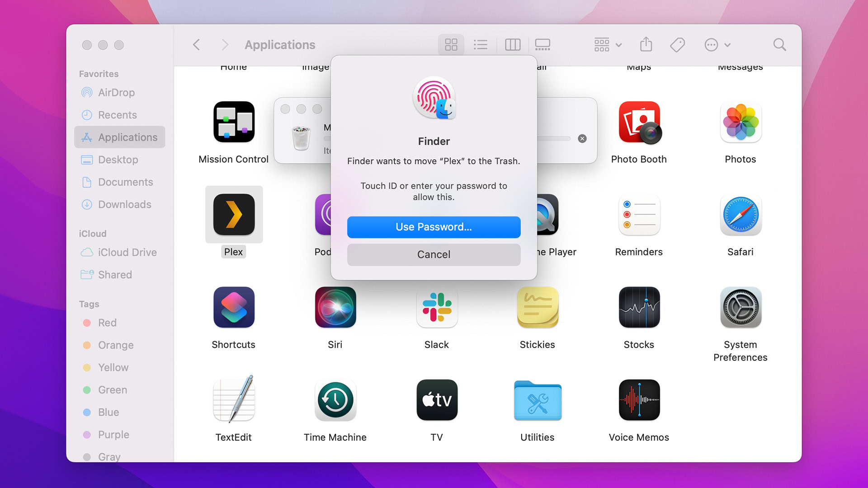868x488 pixels.
Task: Open Downloads in the sidebar
Action: click(124, 204)
